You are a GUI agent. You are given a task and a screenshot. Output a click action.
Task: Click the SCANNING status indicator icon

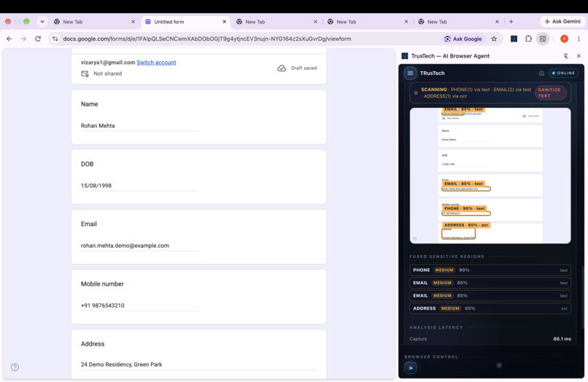coord(416,93)
